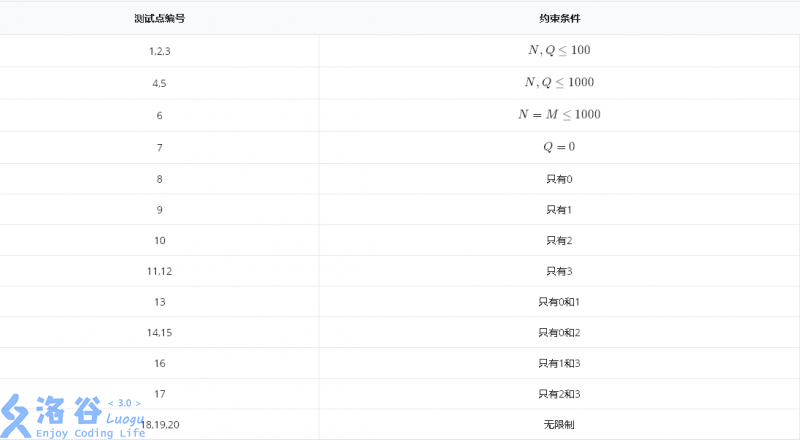Click the 只有1 constraint cell
Viewport: 800px width, 440px height.
pos(559,210)
